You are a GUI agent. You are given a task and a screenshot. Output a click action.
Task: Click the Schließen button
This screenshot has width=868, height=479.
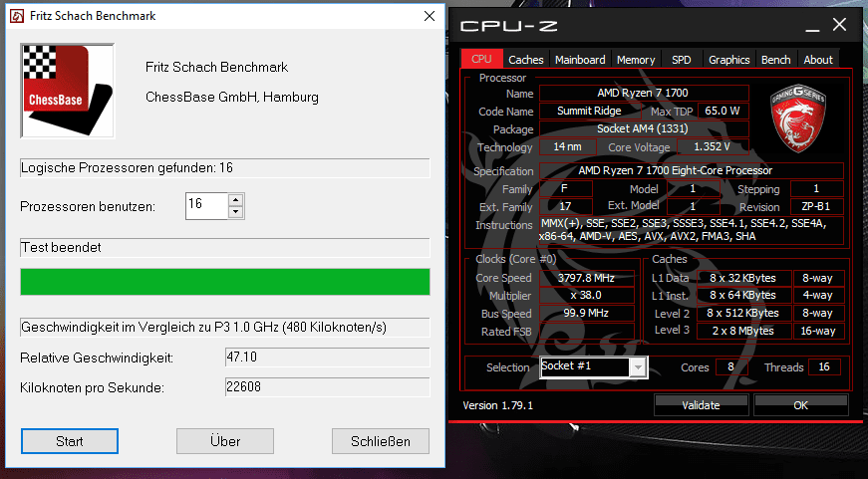381,441
